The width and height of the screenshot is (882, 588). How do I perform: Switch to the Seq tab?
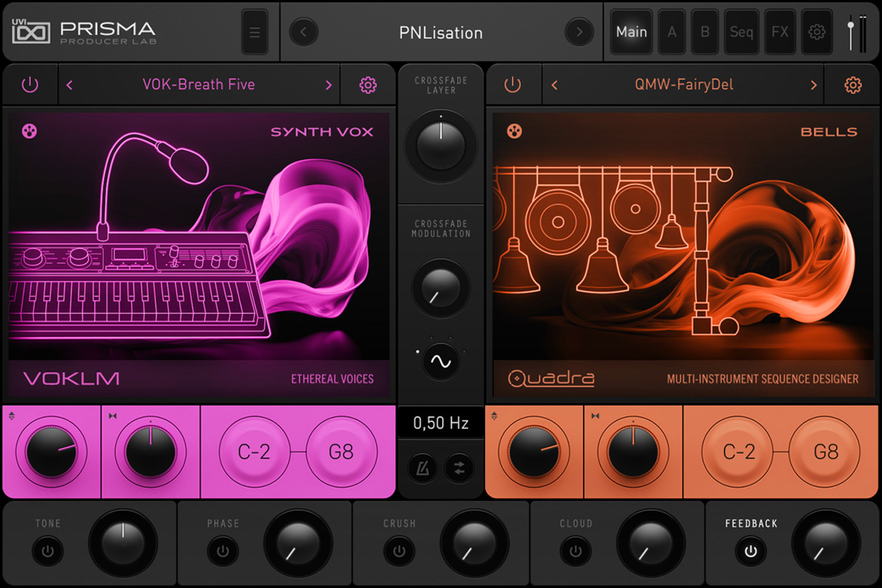point(741,32)
